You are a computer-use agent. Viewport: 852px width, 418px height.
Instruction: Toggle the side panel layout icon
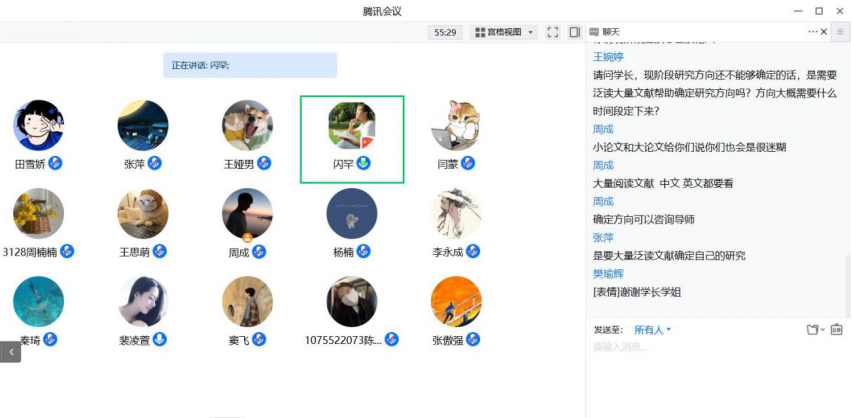[x=574, y=33]
